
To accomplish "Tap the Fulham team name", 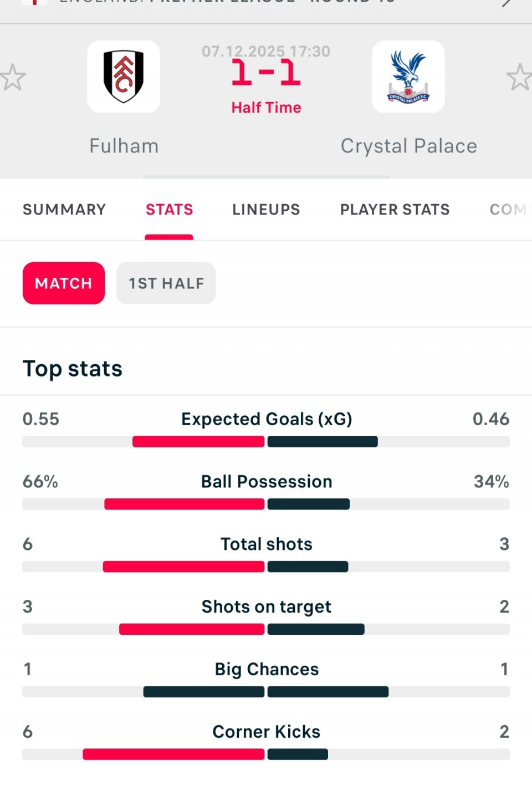I will point(124,146).
